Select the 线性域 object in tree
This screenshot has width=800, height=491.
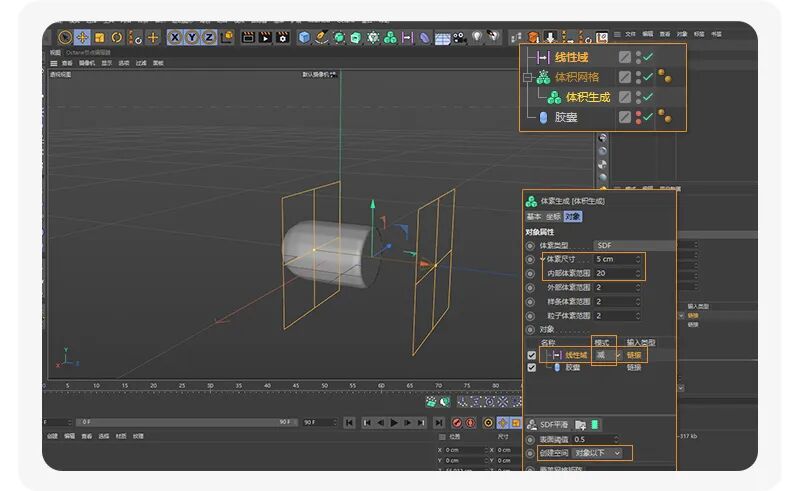pyautogui.click(x=571, y=57)
